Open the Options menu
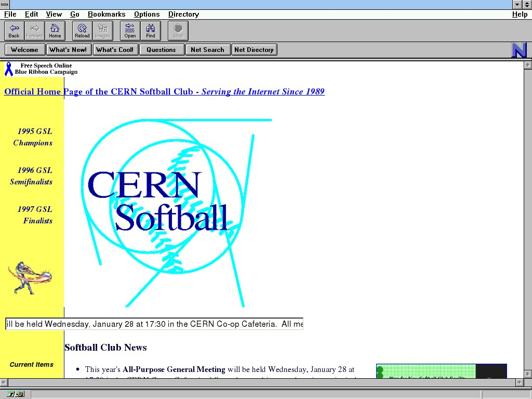Viewport: 532px width, 399px height. click(147, 15)
